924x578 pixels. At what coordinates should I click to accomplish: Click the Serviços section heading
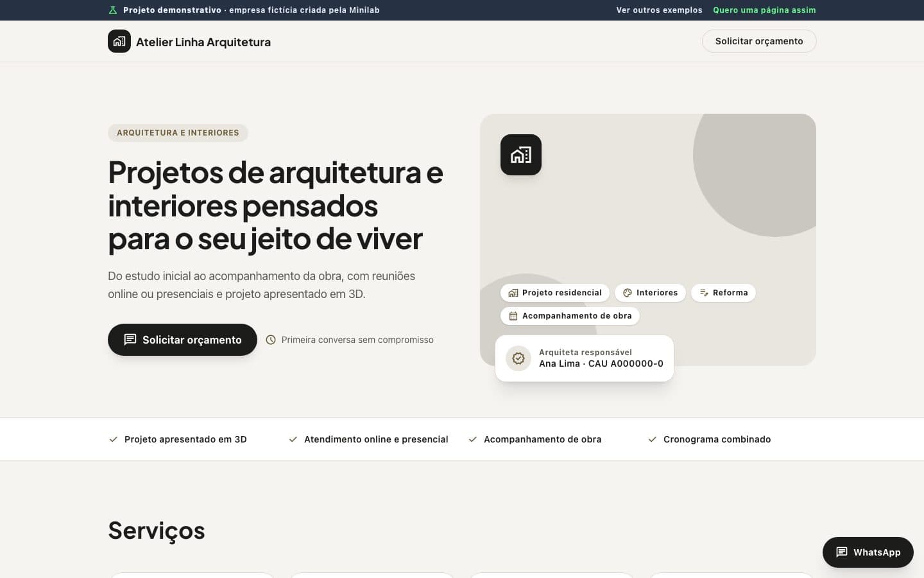[x=157, y=530]
